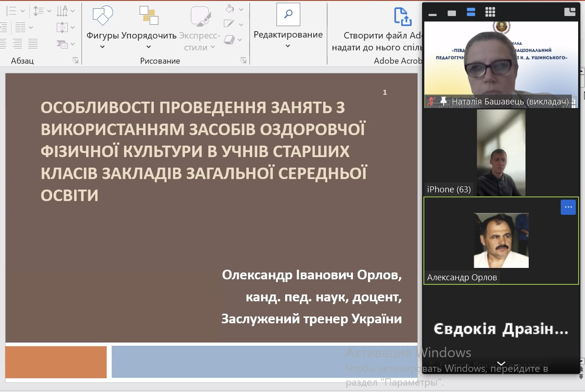Viewport: 585px width, 392px height.
Task: Click the Заслужений тренер України line
Action: click(x=312, y=318)
